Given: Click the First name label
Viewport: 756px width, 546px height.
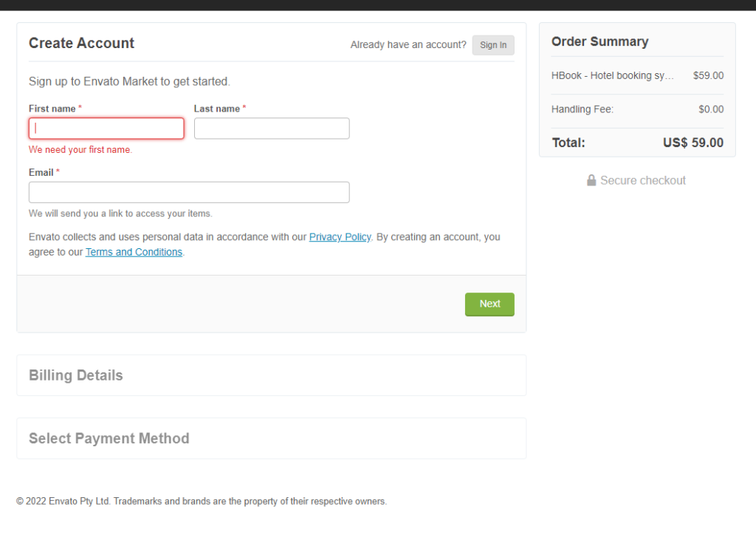Looking at the screenshot, I should click(x=52, y=109).
